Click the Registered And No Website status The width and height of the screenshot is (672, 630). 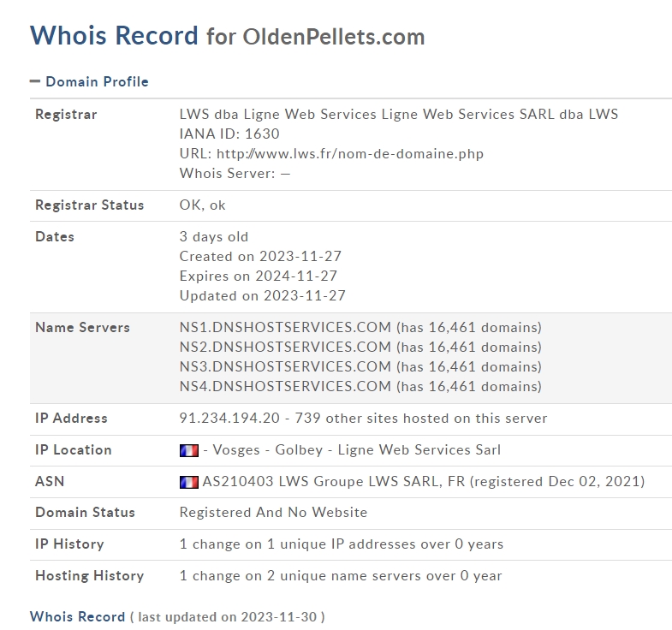pos(273,512)
